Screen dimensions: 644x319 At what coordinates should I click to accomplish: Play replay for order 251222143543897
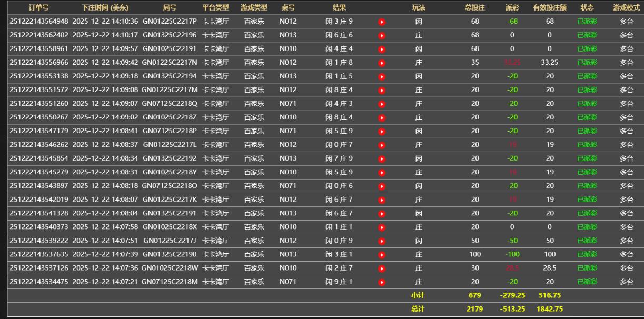382,186
